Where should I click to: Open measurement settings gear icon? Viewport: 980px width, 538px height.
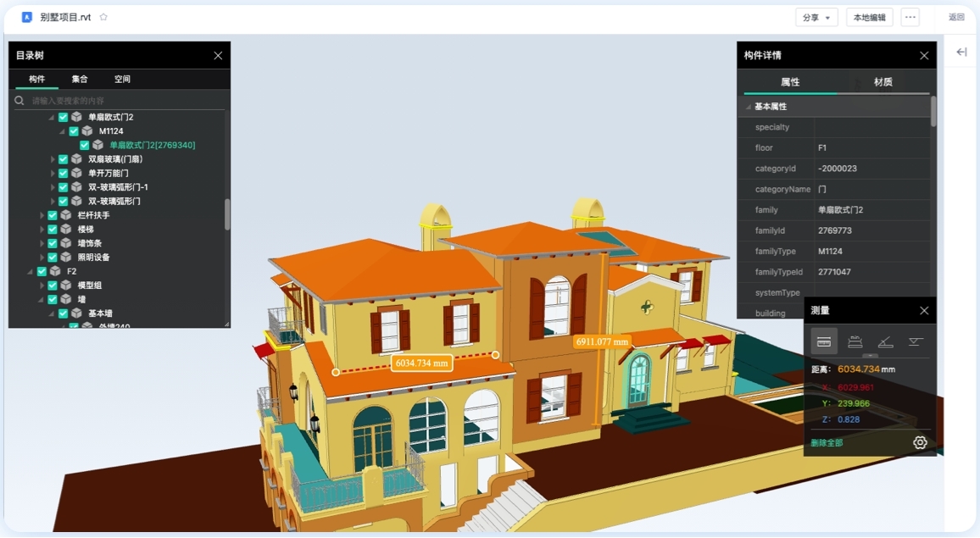tap(920, 442)
